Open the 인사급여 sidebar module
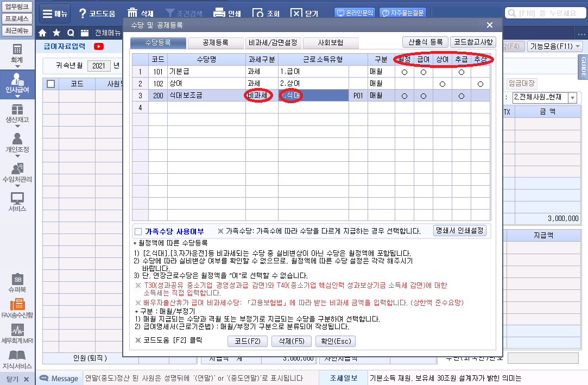 pos(17,84)
